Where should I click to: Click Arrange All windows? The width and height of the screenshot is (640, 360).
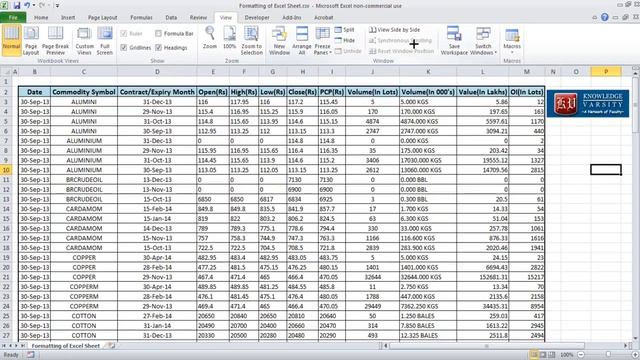point(302,40)
